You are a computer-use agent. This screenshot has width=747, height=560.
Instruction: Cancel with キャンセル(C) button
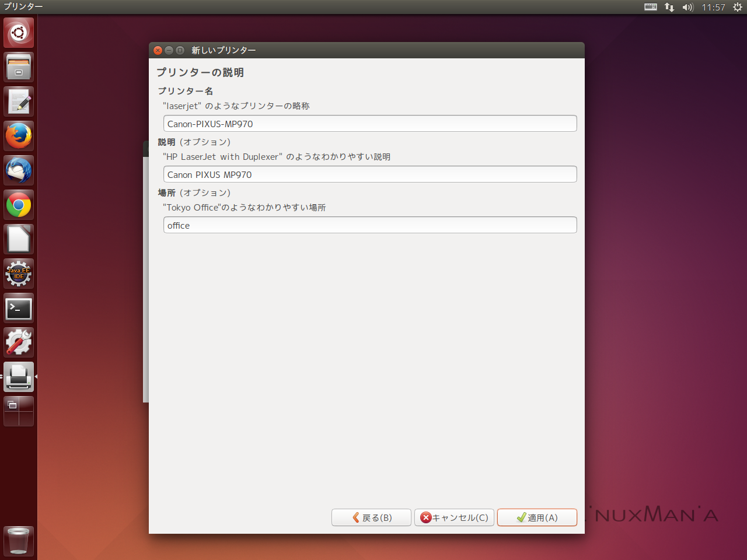tap(455, 517)
